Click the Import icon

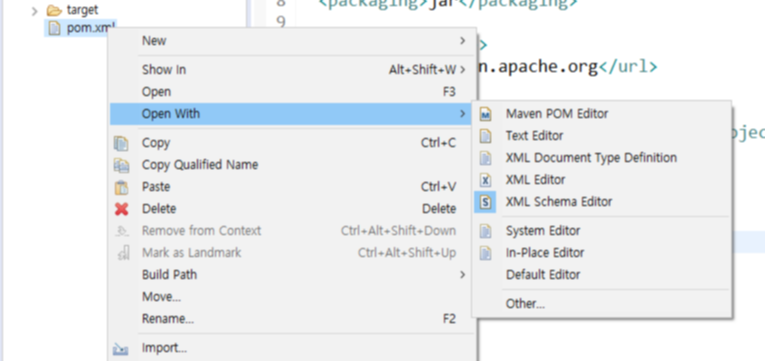tap(121, 349)
